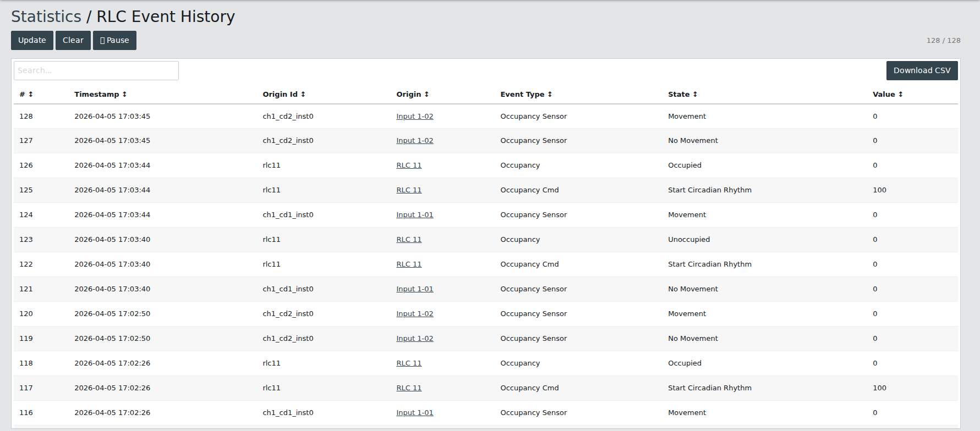
Task: Open RLC 11 link in row 122
Action: [x=409, y=264]
